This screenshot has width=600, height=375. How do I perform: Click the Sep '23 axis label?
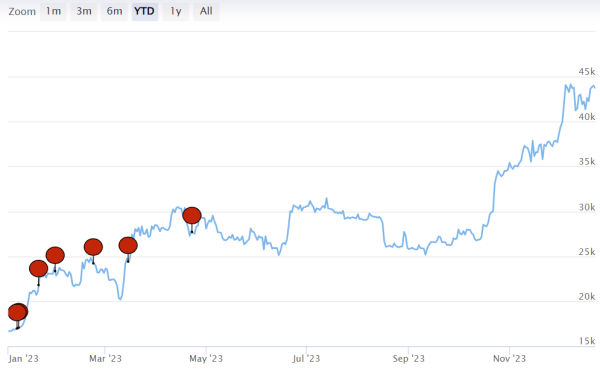coord(408,359)
